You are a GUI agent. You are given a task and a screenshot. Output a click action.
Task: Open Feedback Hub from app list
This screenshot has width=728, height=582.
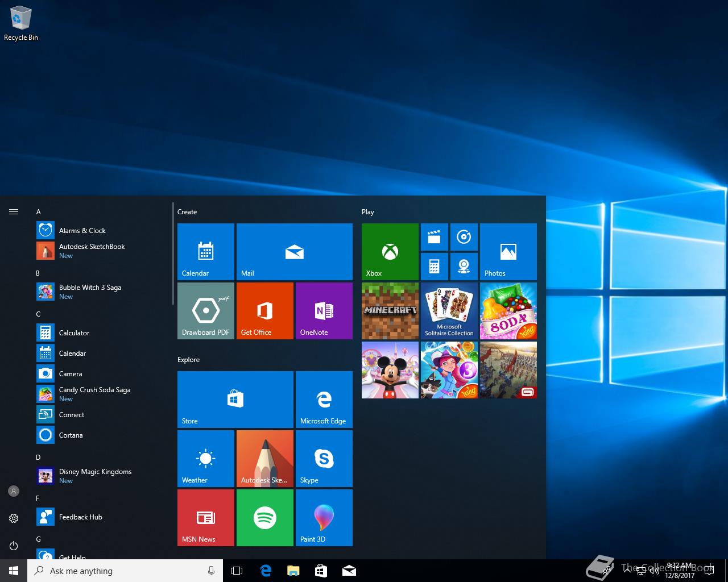[102, 517]
